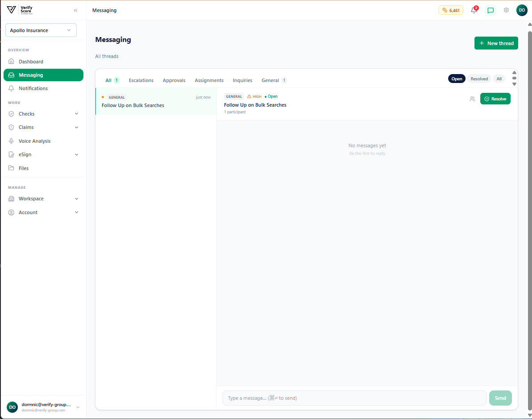Click the DO avatar at sidebar bottom
Image resolution: width=532 pixels, height=419 pixels.
tap(12, 407)
